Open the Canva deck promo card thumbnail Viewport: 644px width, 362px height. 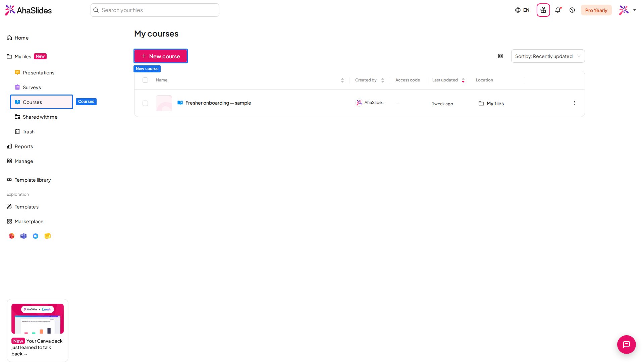[x=38, y=318]
